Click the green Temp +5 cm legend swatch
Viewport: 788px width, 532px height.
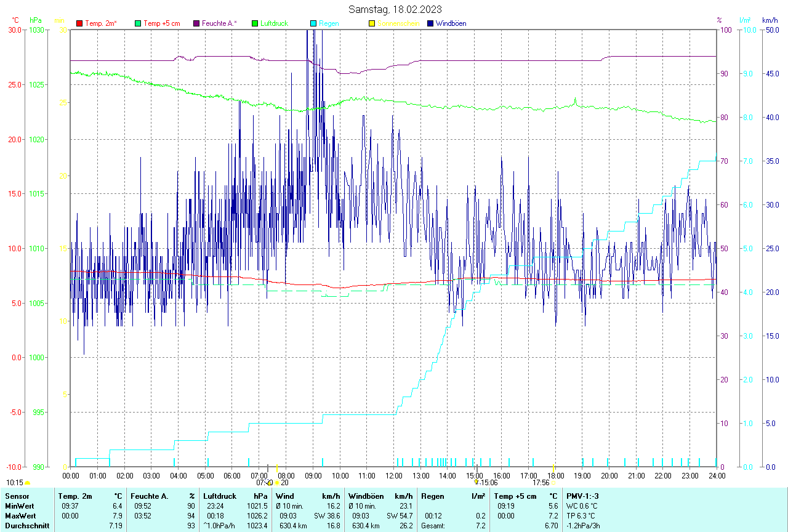(138, 23)
